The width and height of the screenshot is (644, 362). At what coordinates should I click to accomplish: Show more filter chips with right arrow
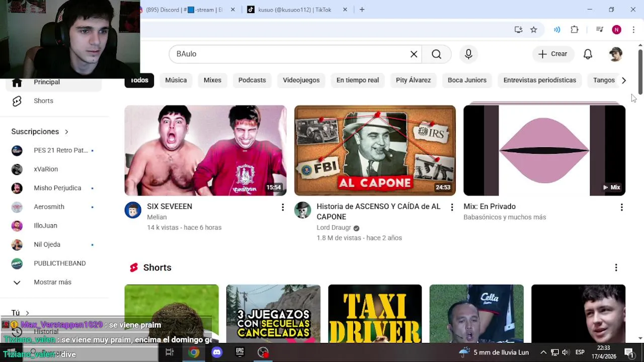coord(623,80)
